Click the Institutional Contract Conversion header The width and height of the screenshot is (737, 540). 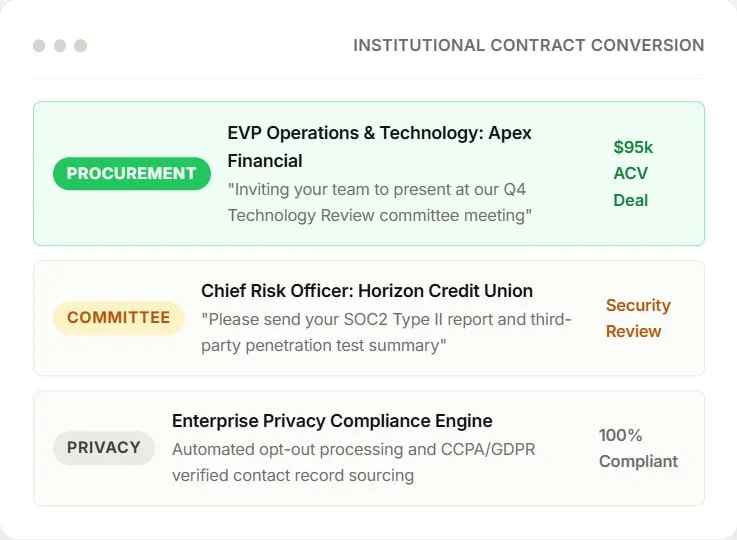click(x=528, y=46)
